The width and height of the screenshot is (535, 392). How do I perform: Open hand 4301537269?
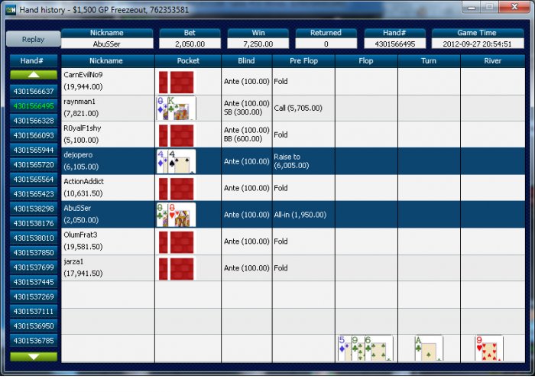(34, 296)
